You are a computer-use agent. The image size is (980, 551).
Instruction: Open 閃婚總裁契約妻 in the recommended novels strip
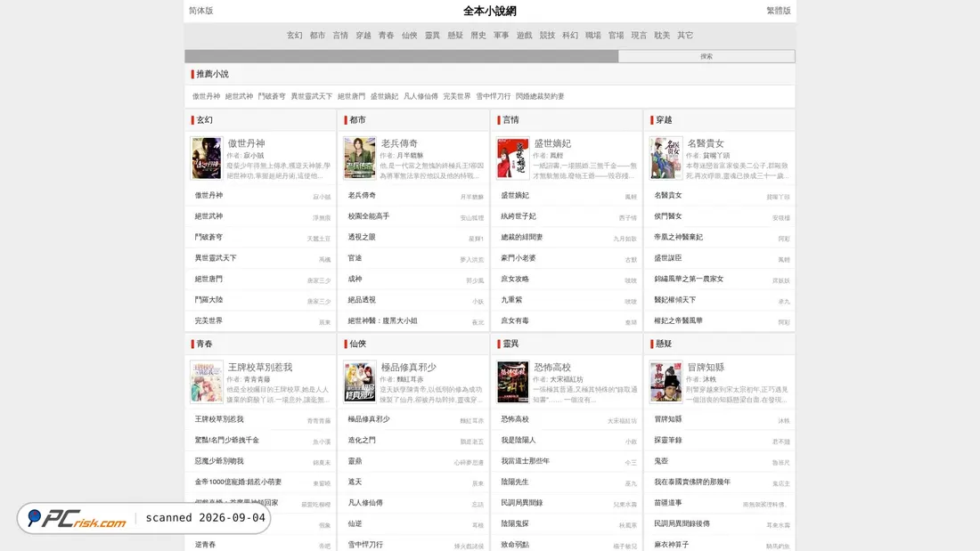tap(540, 96)
